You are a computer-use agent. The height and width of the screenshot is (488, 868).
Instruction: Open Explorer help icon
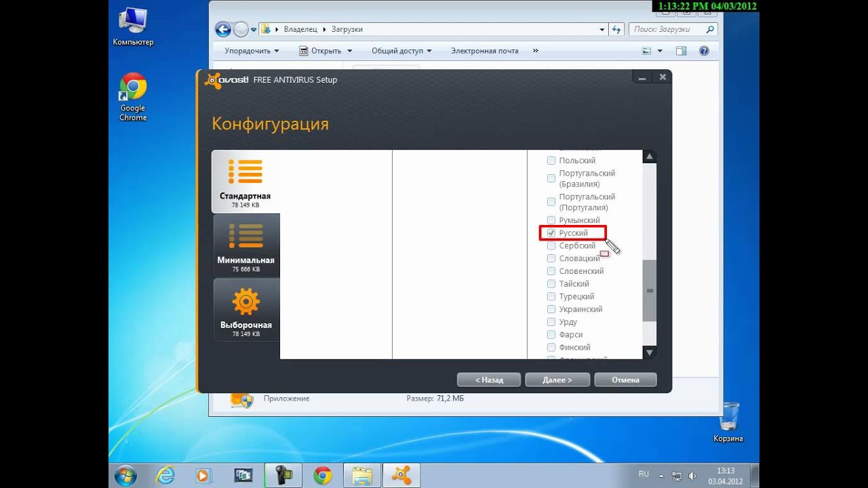pyautogui.click(x=703, y=51)
